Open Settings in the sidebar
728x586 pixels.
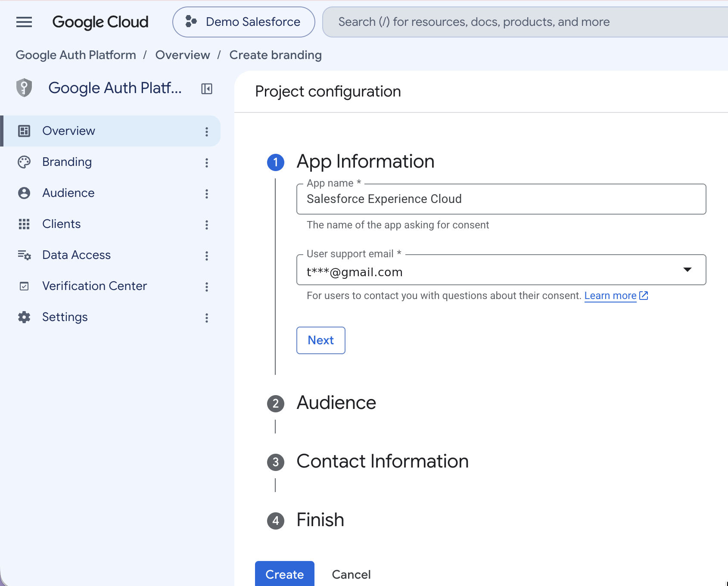click(110, 317)
